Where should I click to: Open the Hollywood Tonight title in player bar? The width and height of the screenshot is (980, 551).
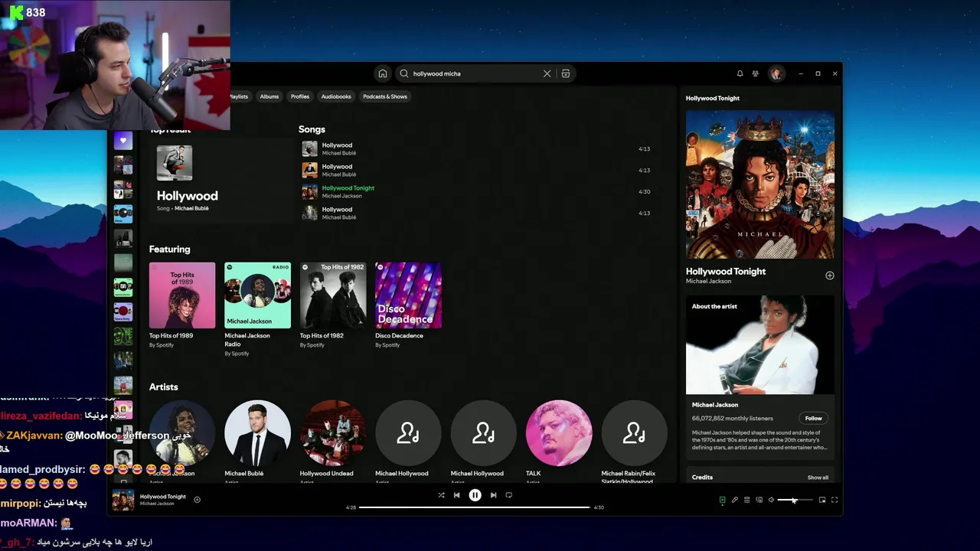point(162,497)
